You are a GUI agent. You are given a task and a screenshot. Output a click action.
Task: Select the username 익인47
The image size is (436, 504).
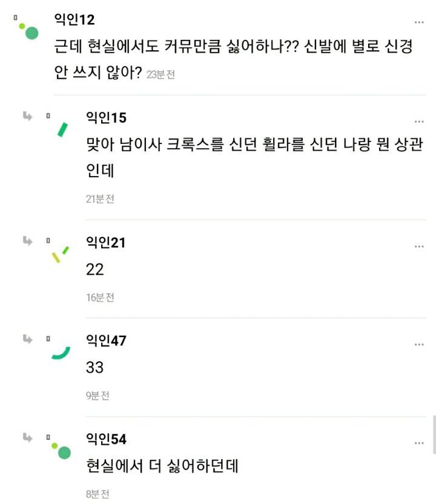[107, 341]
